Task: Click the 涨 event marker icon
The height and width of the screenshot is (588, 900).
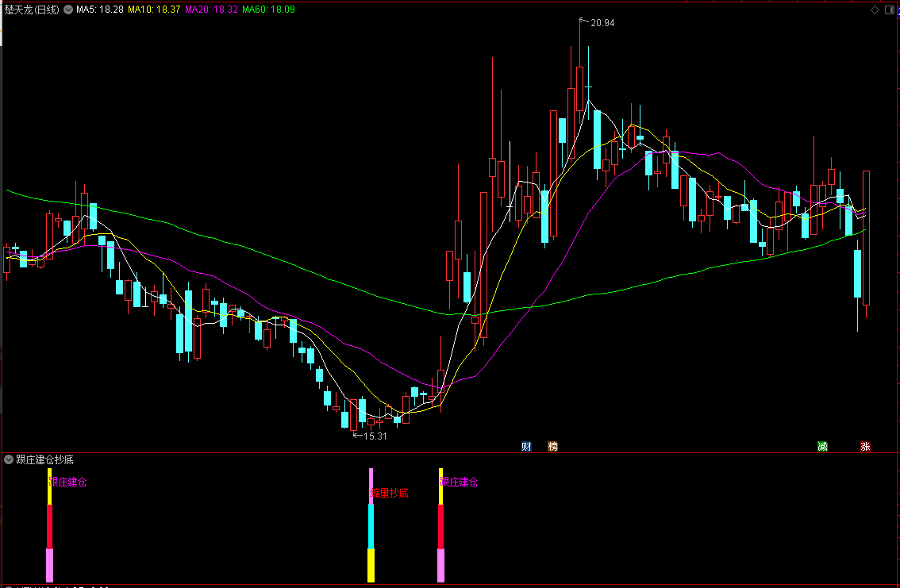Action: point(865,446)
